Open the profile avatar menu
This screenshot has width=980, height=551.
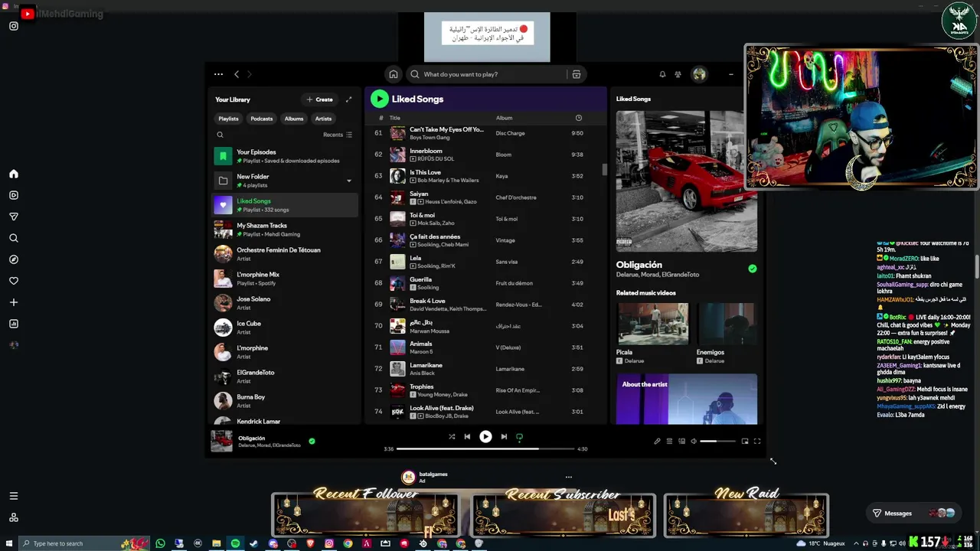tap(699, 74)
